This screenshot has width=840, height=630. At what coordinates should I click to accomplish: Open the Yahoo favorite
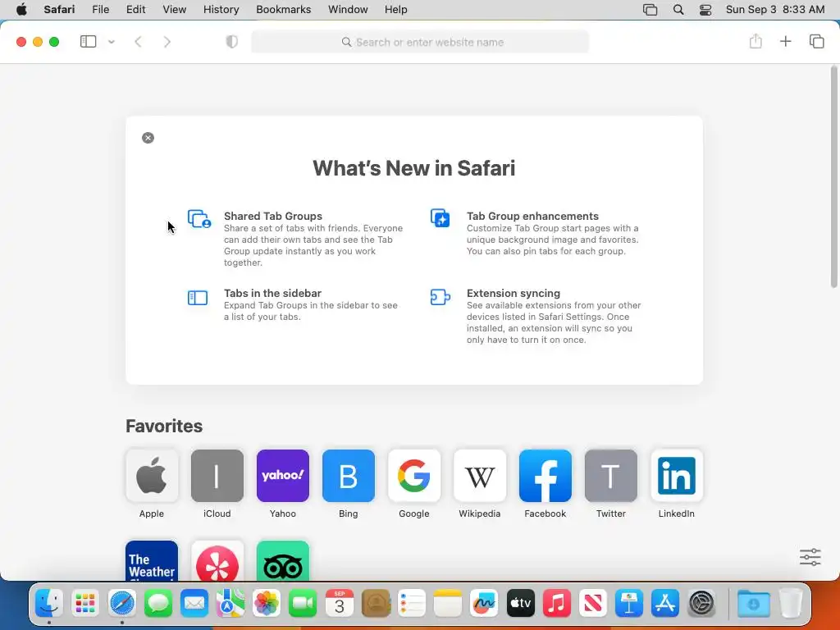tap(283, 476)
